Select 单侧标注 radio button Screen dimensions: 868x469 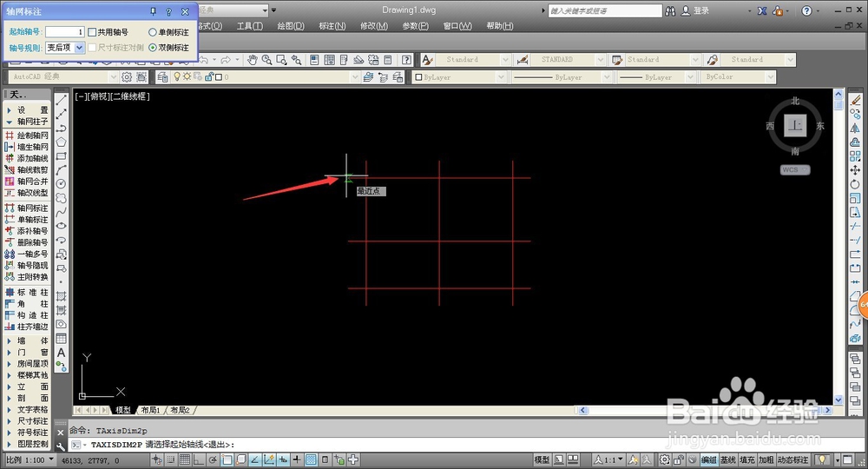[153, 32]
